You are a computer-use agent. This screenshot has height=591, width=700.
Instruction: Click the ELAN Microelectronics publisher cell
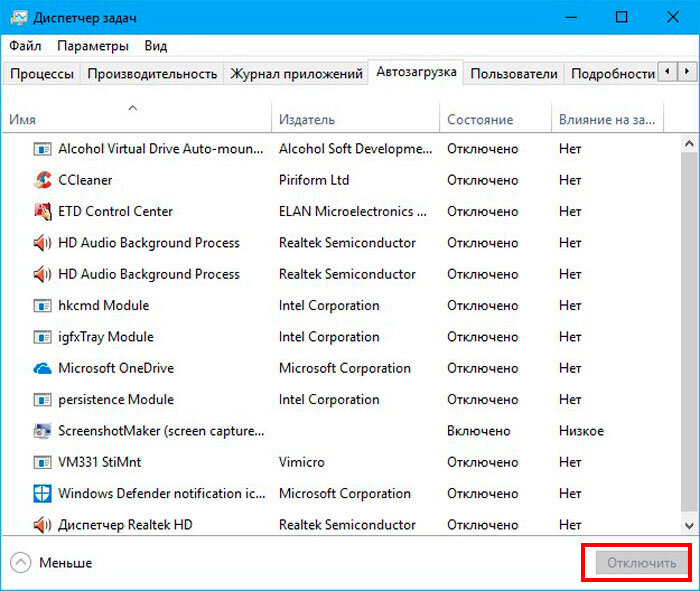353,211
